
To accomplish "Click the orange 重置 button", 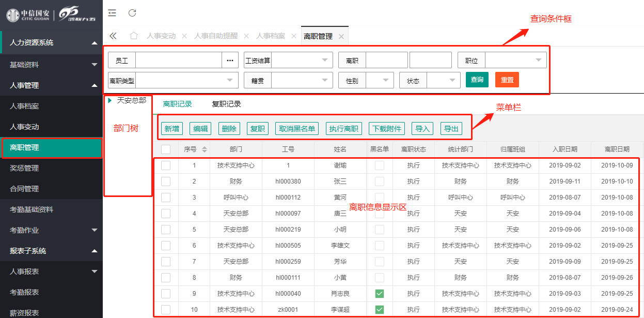I will click(507, 80).
